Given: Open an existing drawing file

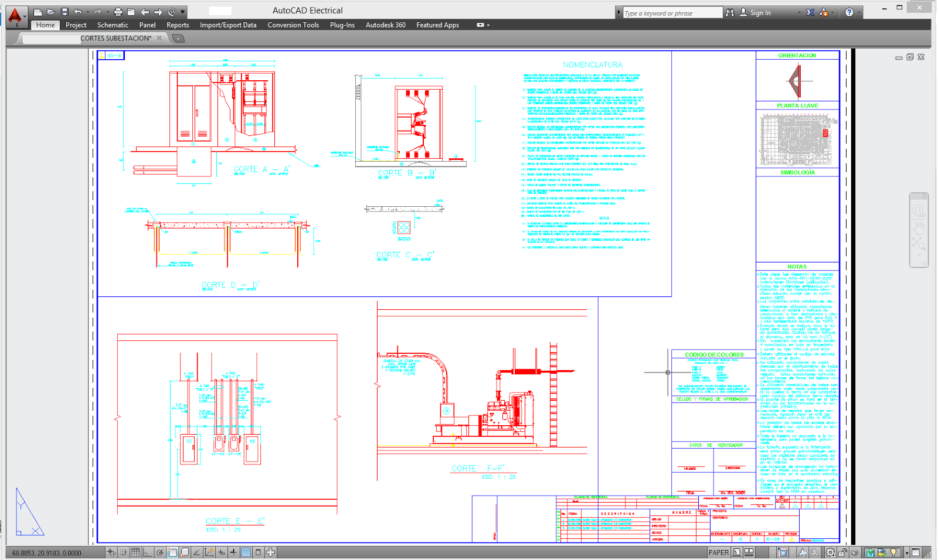Looking at the screenshot, I should coord(50,11).
